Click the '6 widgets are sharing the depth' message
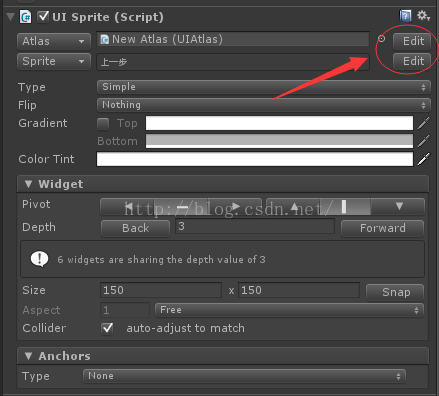 pyautogui.click(x=161, y=260)
